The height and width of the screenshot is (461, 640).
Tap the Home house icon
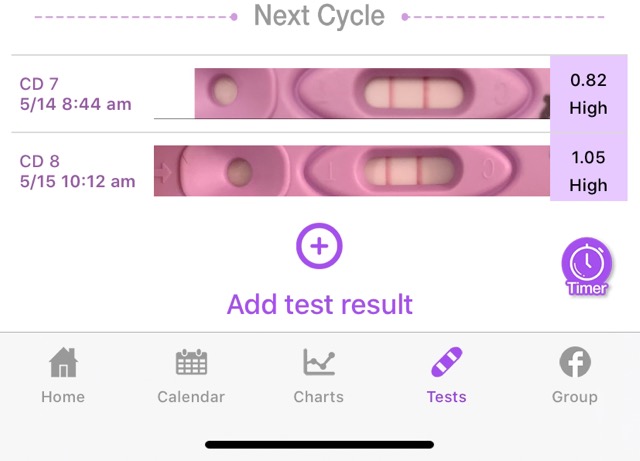point(63,362)
